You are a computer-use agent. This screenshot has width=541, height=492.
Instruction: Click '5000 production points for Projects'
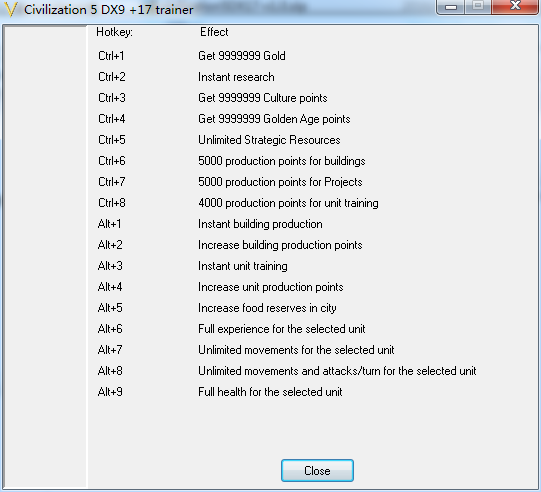click(x=280, y=182)
